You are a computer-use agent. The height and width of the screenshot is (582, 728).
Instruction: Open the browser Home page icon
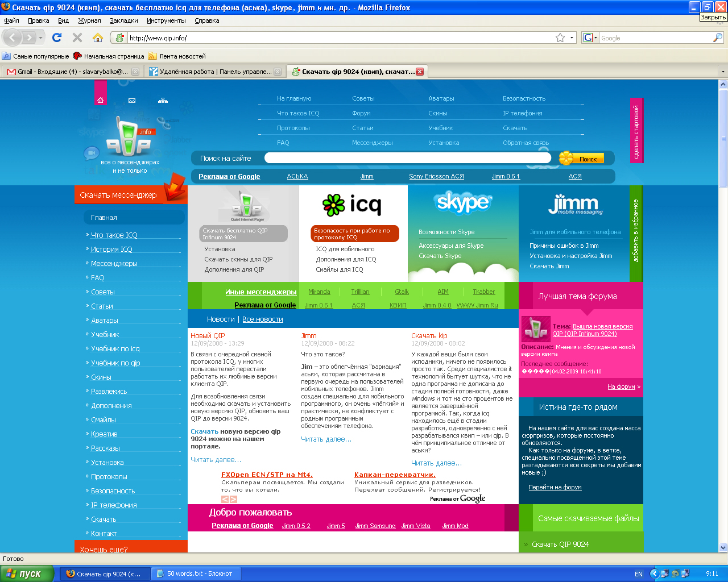[98, 38]
